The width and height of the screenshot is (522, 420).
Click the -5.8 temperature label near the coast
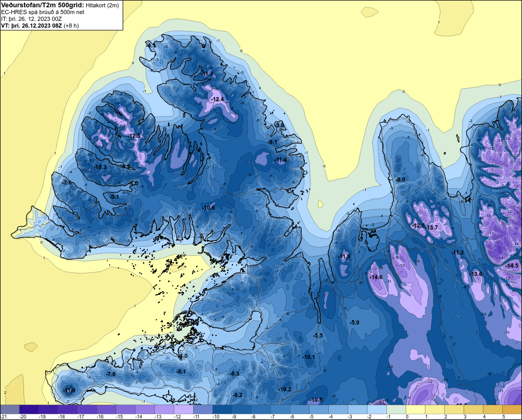pos(280,125)
